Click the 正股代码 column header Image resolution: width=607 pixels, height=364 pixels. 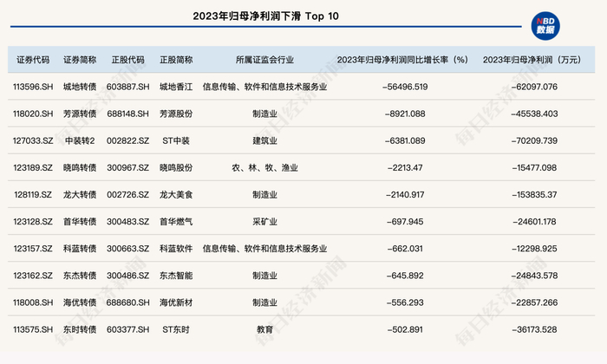click(127, 60)
